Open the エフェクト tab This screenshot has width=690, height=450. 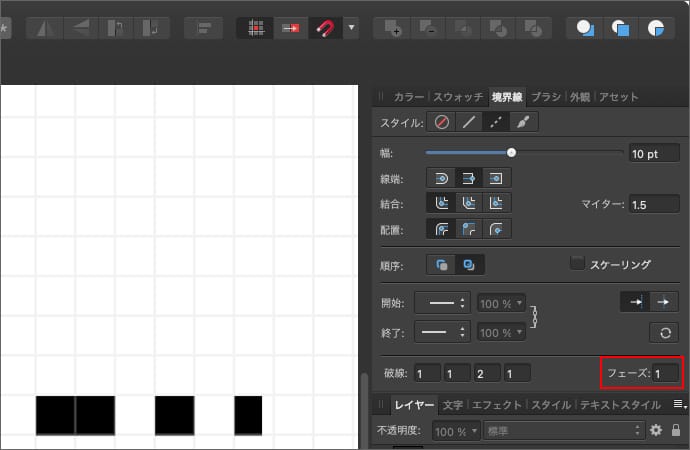pos(498,405)
